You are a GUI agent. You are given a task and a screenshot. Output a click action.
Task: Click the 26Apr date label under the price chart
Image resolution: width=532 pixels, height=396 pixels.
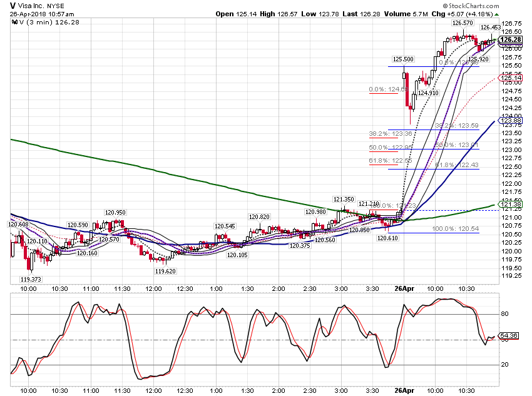pos(404,288)
